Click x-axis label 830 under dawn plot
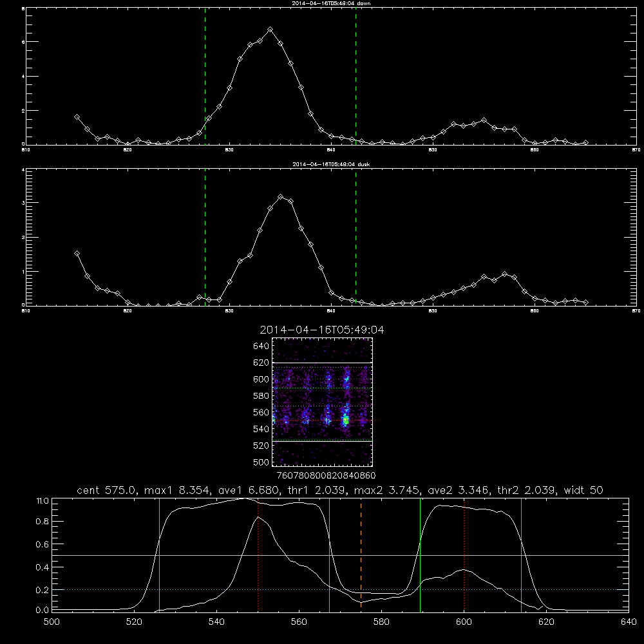The height and width of the screenshot is (644, 644). (229, 150)
